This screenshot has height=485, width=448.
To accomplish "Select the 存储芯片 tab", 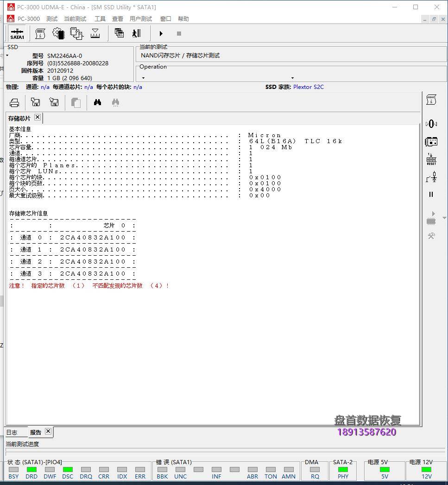I will click(x=19, y=119).
